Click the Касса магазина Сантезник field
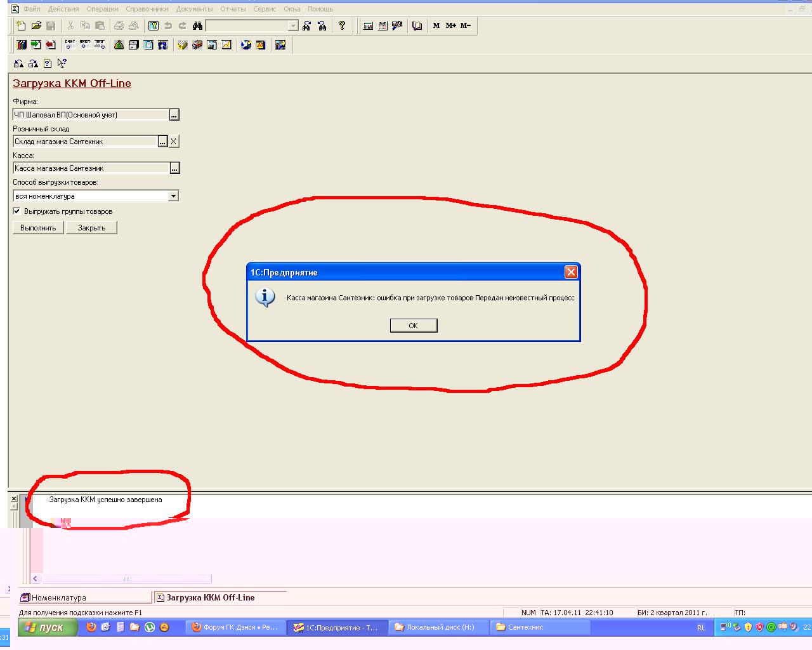The image size is (812, 650). pyautogui.click(x=91, y=168)
